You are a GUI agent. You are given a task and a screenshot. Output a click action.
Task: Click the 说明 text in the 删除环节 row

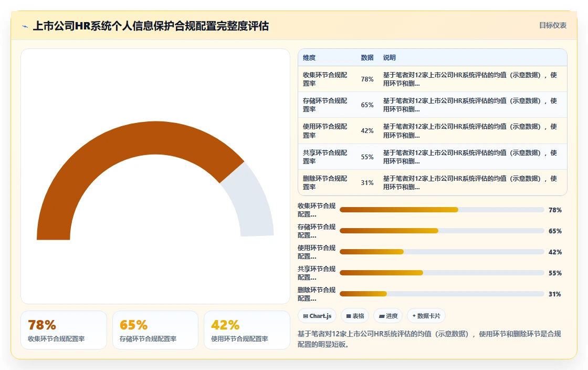click(470, 183)
